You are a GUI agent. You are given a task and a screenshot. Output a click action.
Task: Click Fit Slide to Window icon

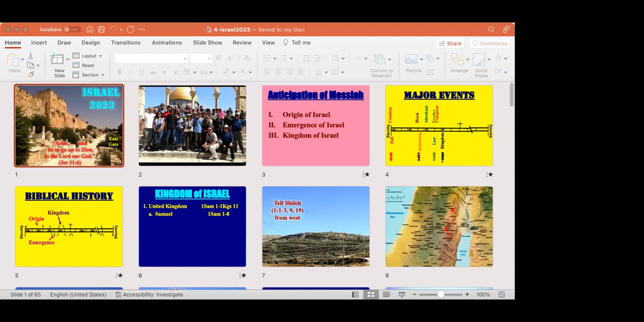pos(501,295)
